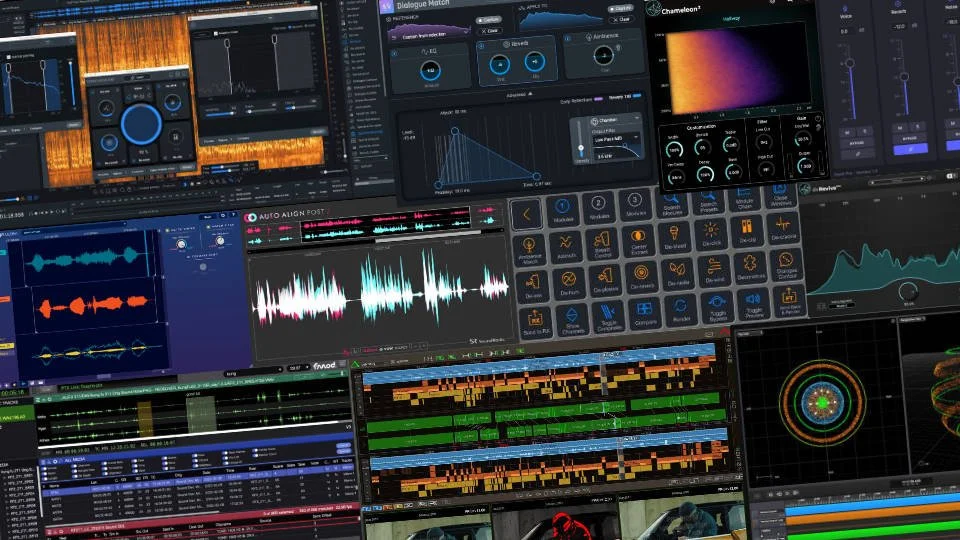Click the Dry/Wet knob in Chameleon
This screenshot has height=540, width=960.
[804, 140]
